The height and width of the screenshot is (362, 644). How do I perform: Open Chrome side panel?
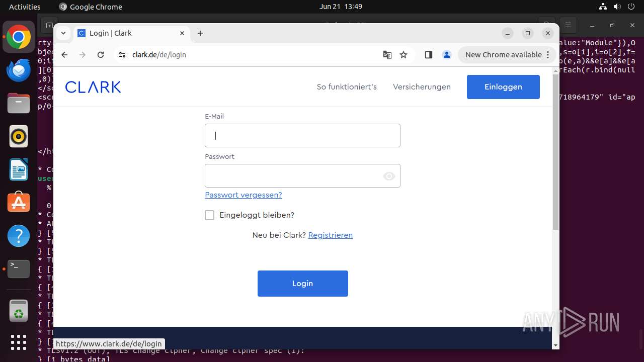429,55
